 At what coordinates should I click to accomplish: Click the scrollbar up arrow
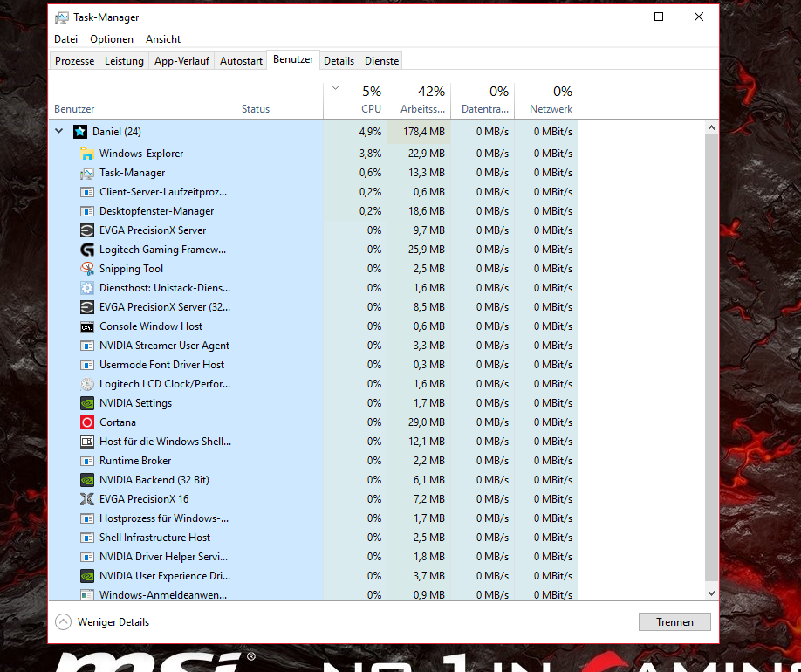pos(712,127)
